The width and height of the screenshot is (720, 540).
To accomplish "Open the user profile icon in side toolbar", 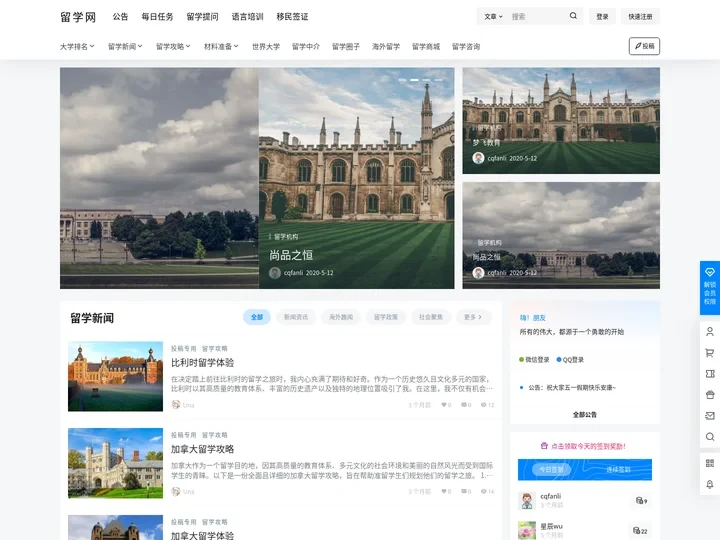I will point(709,332).
